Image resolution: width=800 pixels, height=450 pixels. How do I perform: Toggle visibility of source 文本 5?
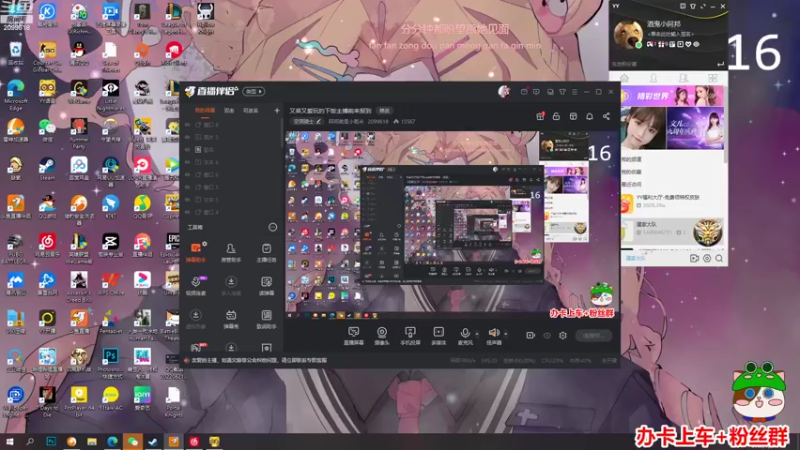pyautogui.click(x=187, y=199)
